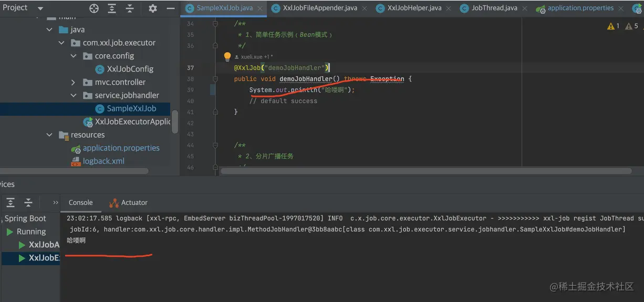Collapse the resources folder
The height and width of the screenshot is (302, 644).
click(49, 135)
